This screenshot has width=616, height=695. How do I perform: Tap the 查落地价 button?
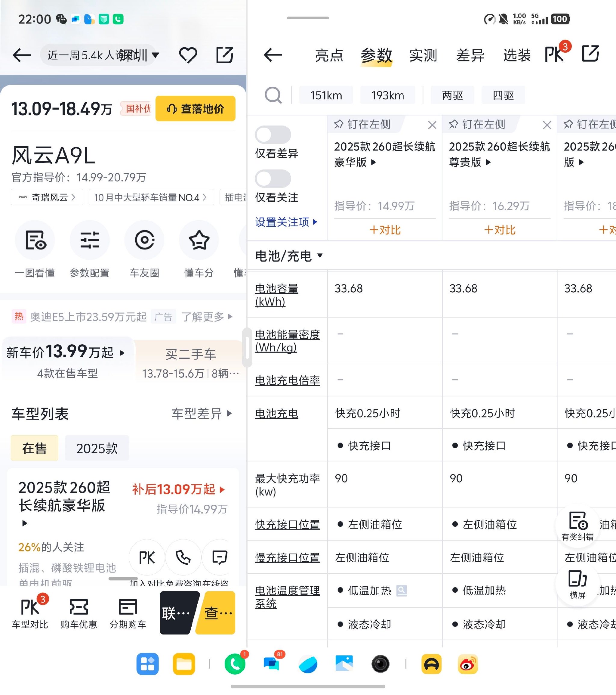[196, 108]
